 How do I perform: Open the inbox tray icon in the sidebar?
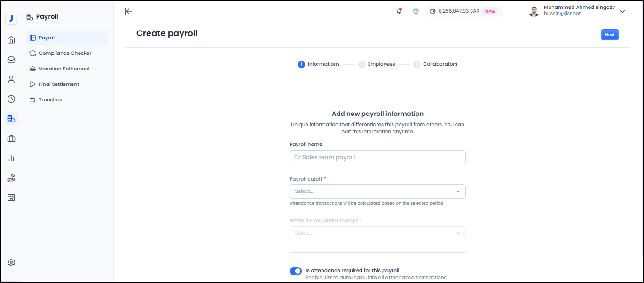tap(11, 60)
